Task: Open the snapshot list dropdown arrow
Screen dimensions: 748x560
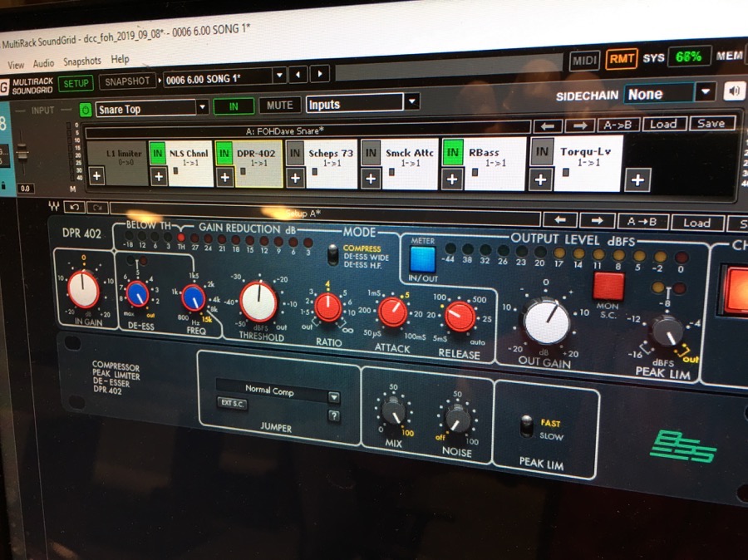Action: [279, 75]
